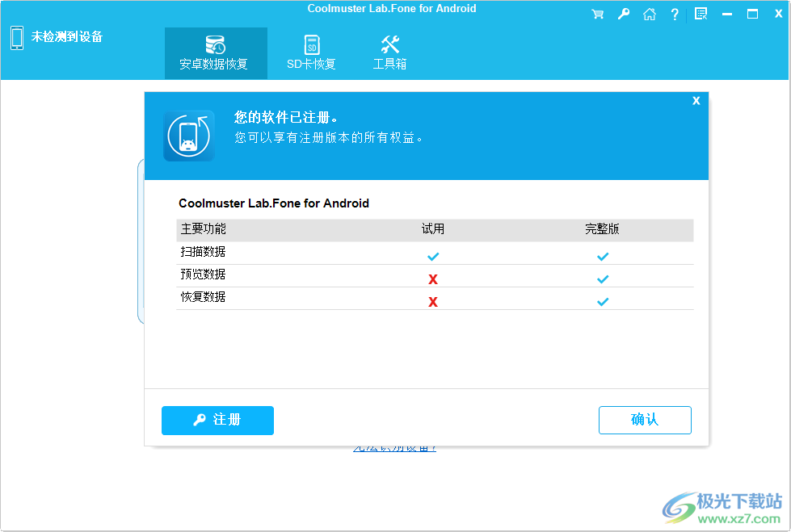The height and width of the screenshot is (532, 791).
Task: Open help with the question mark icon
Action: coord(675,13)
